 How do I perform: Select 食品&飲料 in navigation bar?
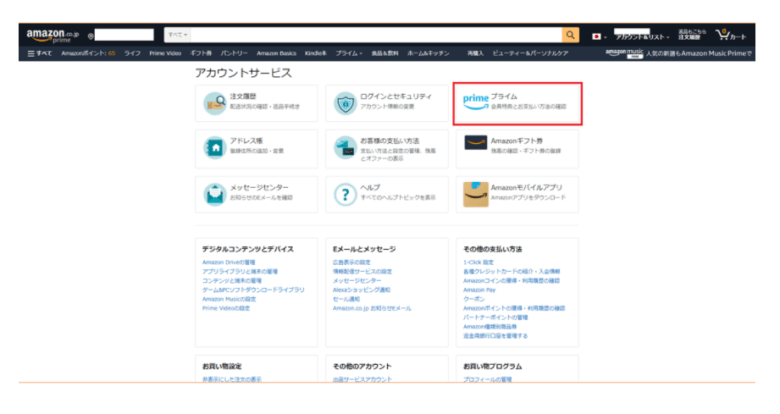click(x=385, y=53)
